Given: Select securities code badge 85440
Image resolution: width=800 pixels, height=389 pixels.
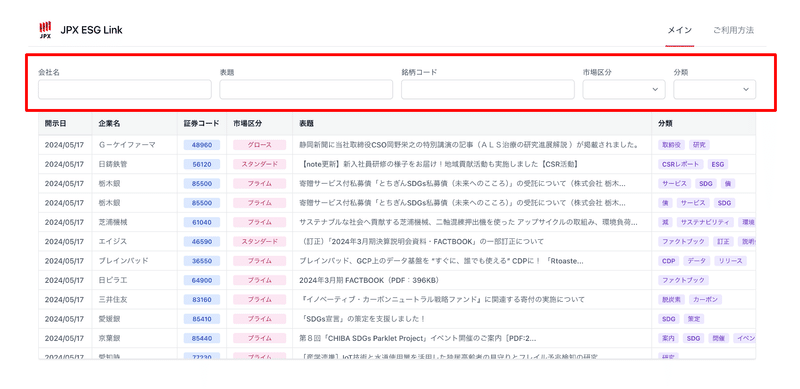Looking at the screenshot, I should (x=202, y=338).
